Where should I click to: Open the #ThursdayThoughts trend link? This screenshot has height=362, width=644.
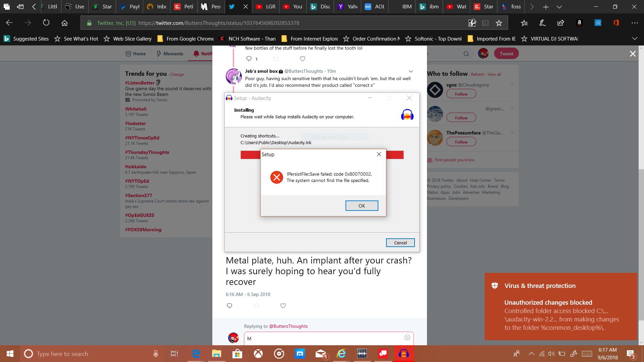(147, 152)
